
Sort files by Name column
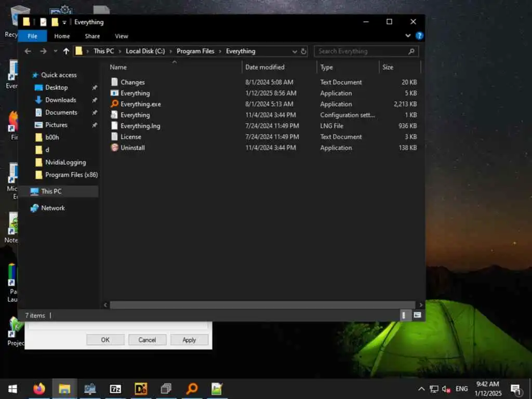tap(118, 67)
